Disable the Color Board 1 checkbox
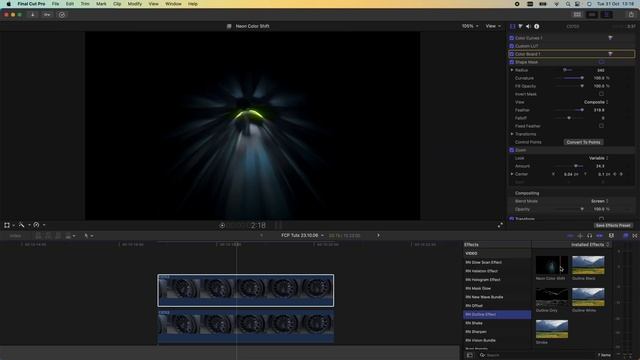This screenshot has width=640, height=360. (x=511, y=54)
